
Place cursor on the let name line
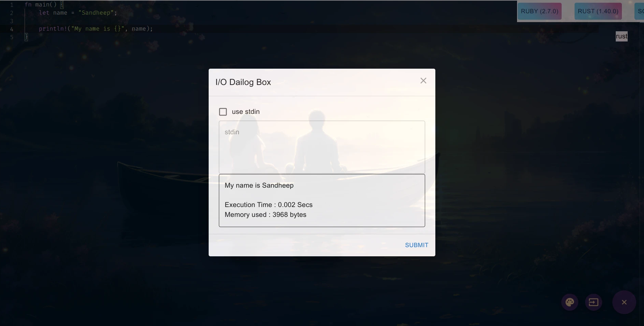tap(78, 13)
